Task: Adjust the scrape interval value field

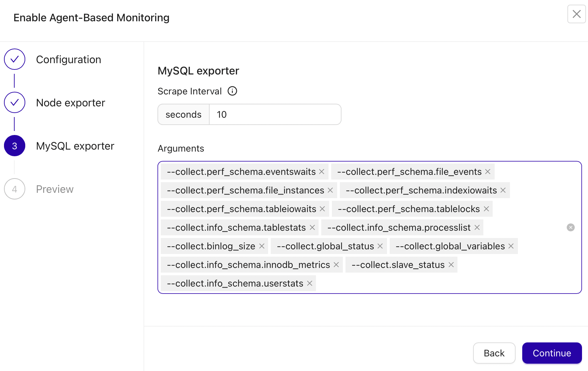Action: [x=275, y=114]
